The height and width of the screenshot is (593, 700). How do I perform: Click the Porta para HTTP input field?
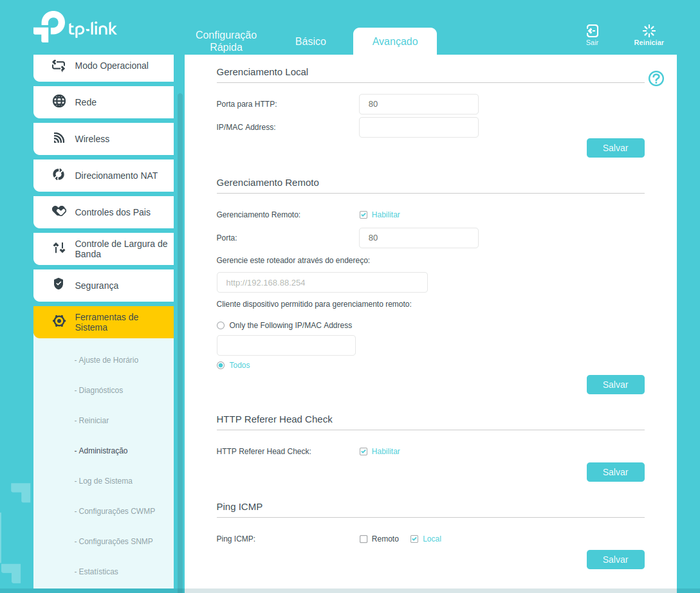418,104
